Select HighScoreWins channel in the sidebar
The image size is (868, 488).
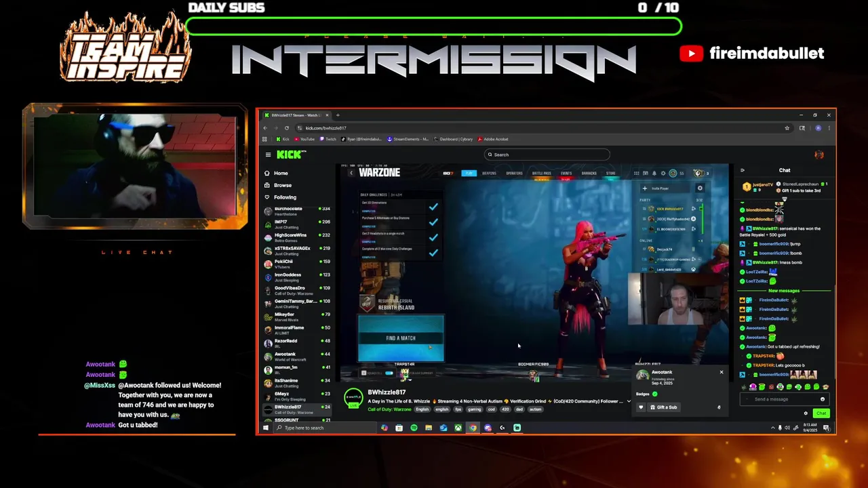(x=297, y=237)
